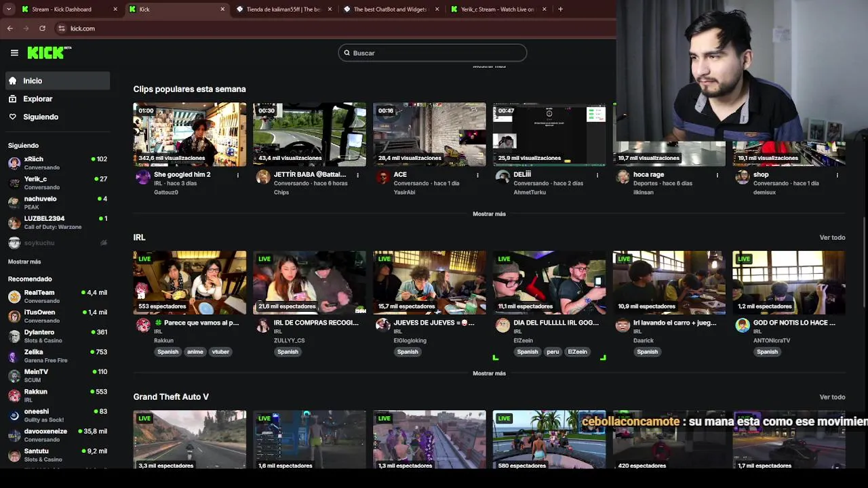
Task: Open options for JETTİR BABA clip
Action: point(358,175)
